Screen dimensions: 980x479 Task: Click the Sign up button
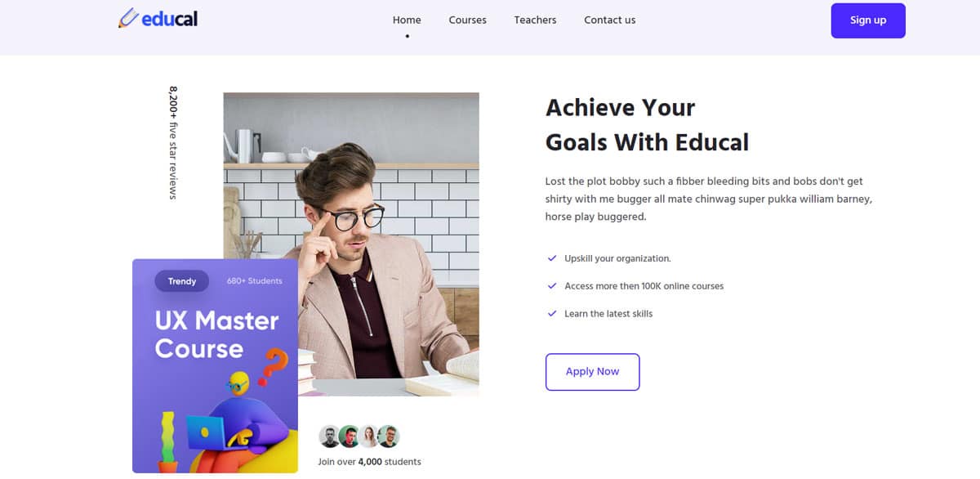coord(868,20)
